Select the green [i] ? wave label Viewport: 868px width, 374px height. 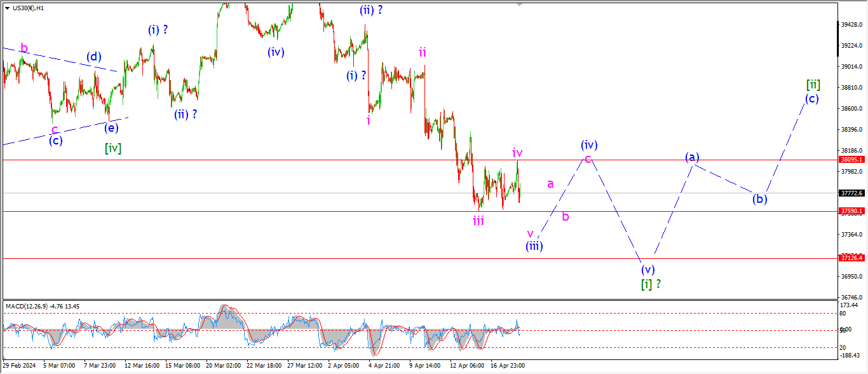coord(651,284)
